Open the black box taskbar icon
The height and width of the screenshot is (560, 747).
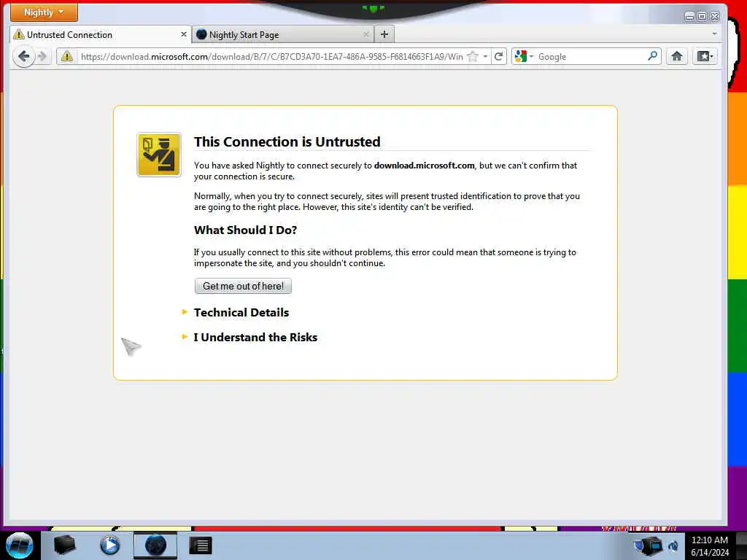tap(64, 545)
